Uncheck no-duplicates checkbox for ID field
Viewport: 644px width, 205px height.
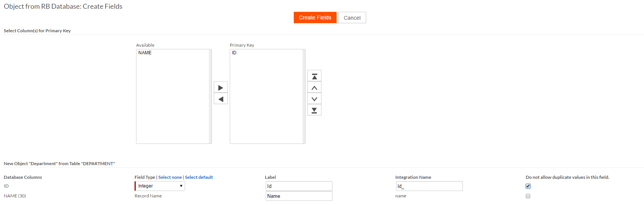point(528,186)
